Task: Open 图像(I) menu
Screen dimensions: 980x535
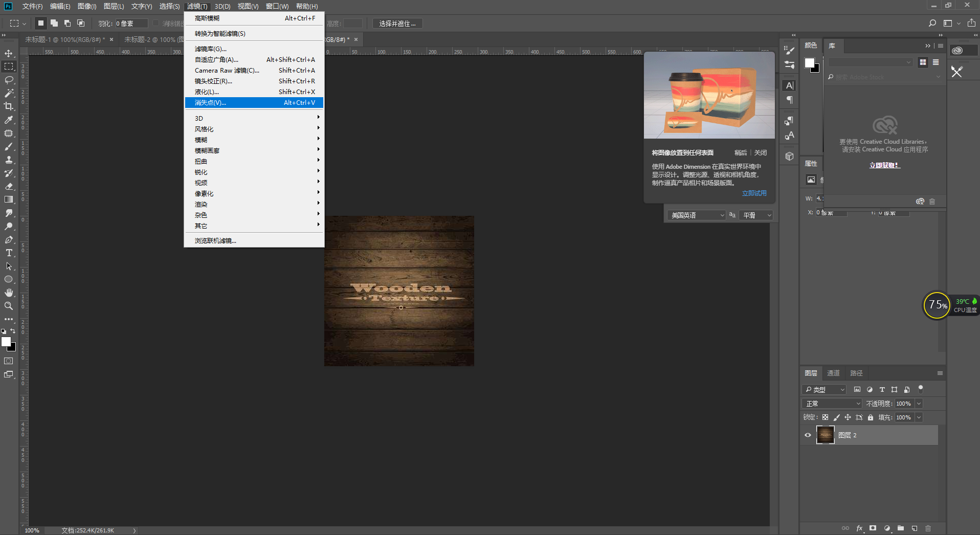Action: pyautogui.click(x=87, y=6)
